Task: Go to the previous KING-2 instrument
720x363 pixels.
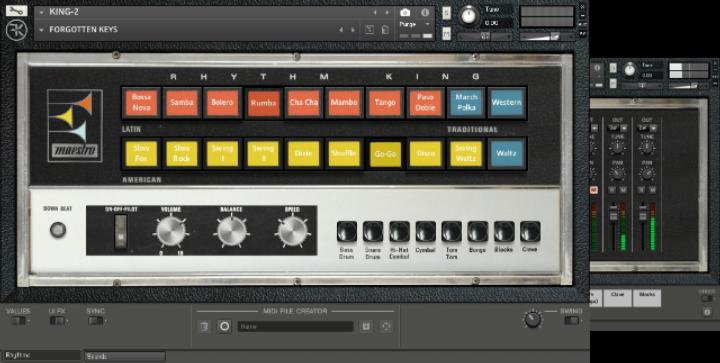Action: click(x=375, y=12)
